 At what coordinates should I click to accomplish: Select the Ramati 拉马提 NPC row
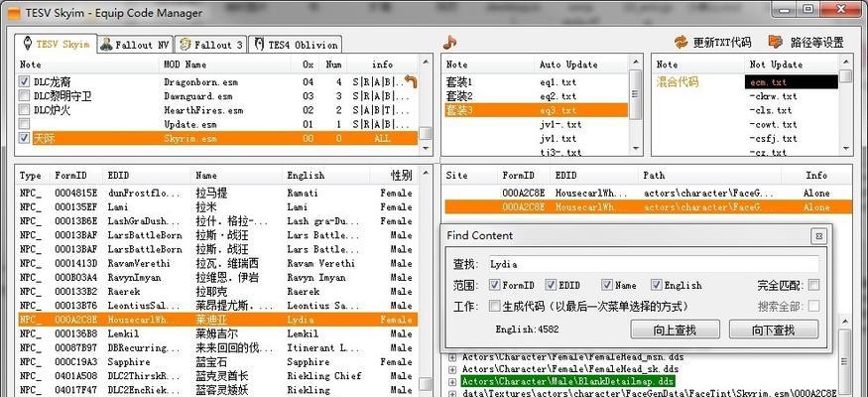coord(217,193)
